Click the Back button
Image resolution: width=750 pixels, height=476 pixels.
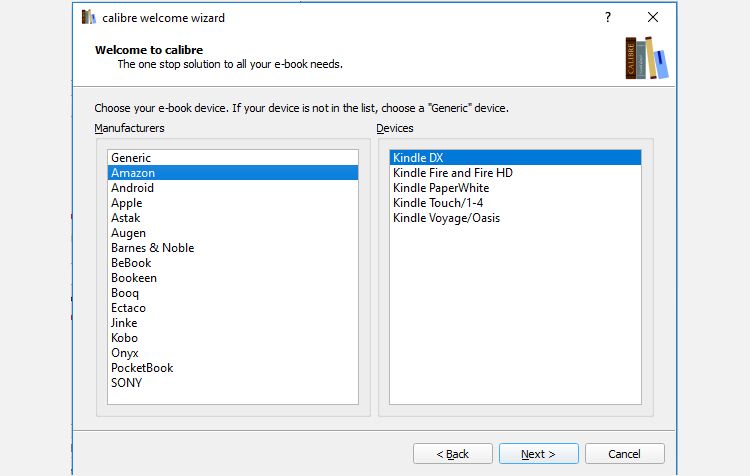(x=452, y=454)
